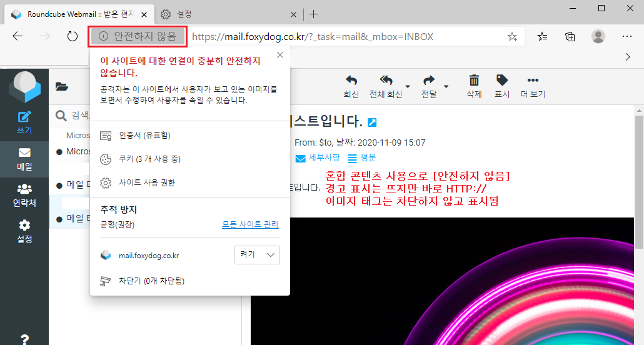This screenshot has height=345, width=644.
Task: Open the favorites list icon
Action: tap(542, 37)
